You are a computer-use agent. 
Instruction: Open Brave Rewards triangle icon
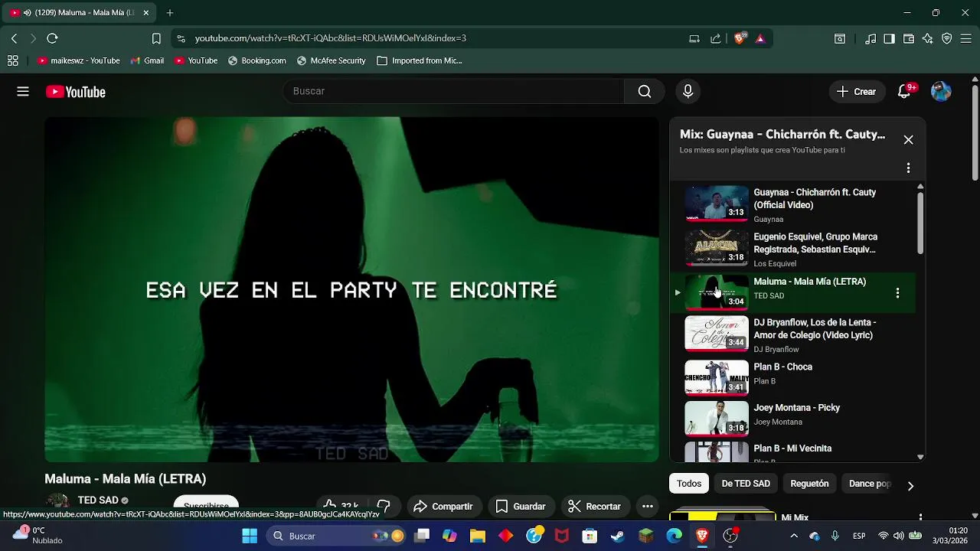coord(760,38)
